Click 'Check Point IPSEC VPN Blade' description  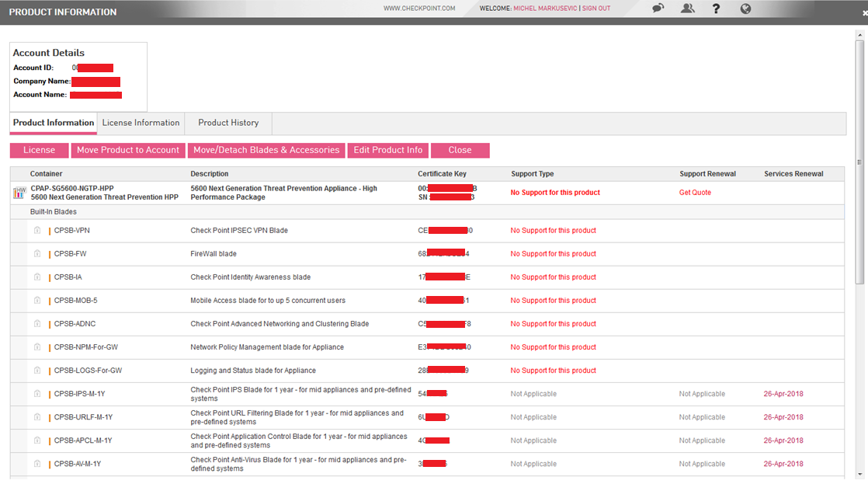(239, 231)
